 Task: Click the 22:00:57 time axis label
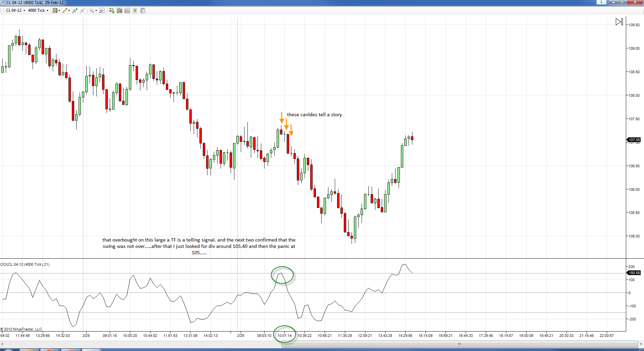click(x=607, y=336)
